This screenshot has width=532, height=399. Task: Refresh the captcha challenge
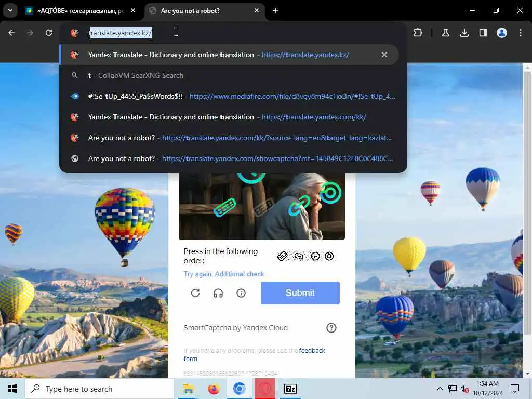tap(195, 293)
